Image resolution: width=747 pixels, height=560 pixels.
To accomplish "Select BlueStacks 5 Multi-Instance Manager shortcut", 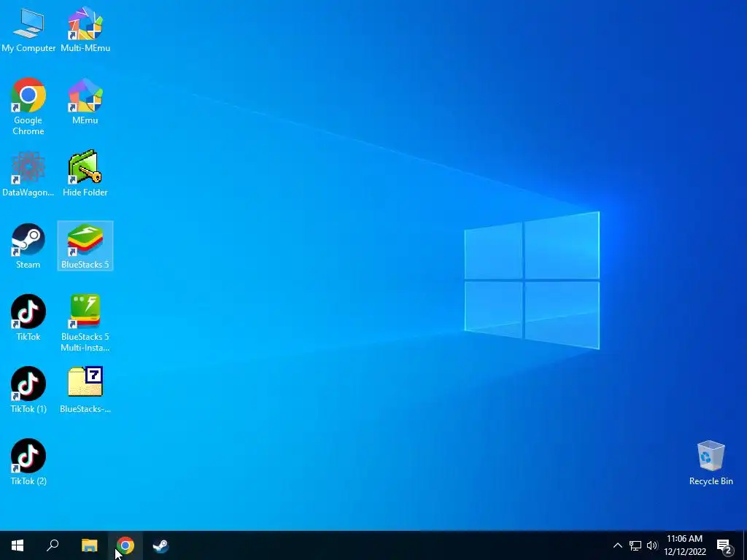I will [85, 323].
